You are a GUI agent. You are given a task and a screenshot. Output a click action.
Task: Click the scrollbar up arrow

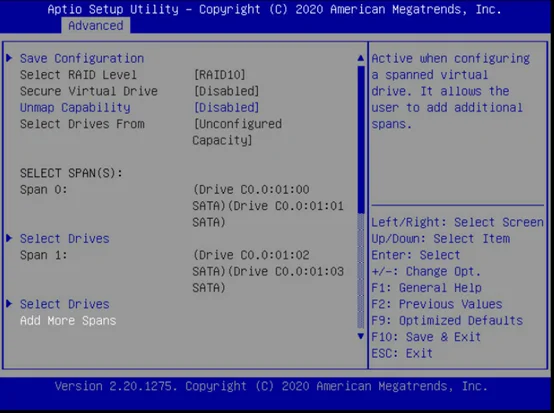point(361,58)
